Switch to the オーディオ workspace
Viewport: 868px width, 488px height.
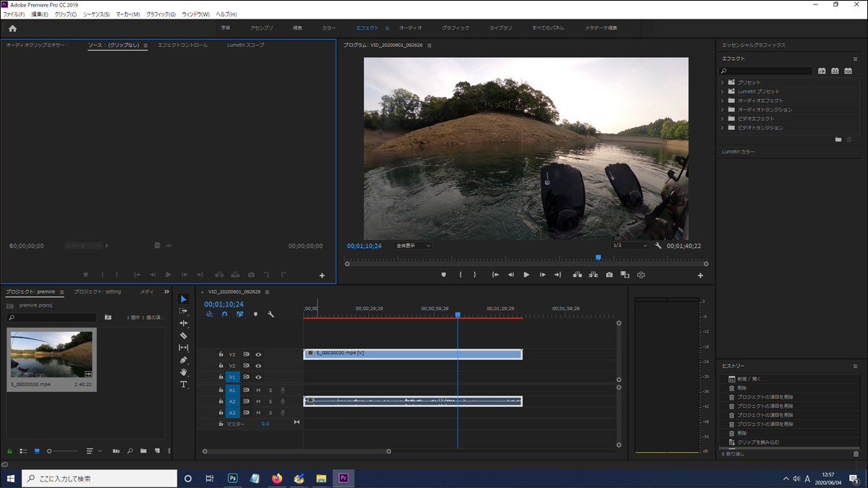click(x=410, y=28)
